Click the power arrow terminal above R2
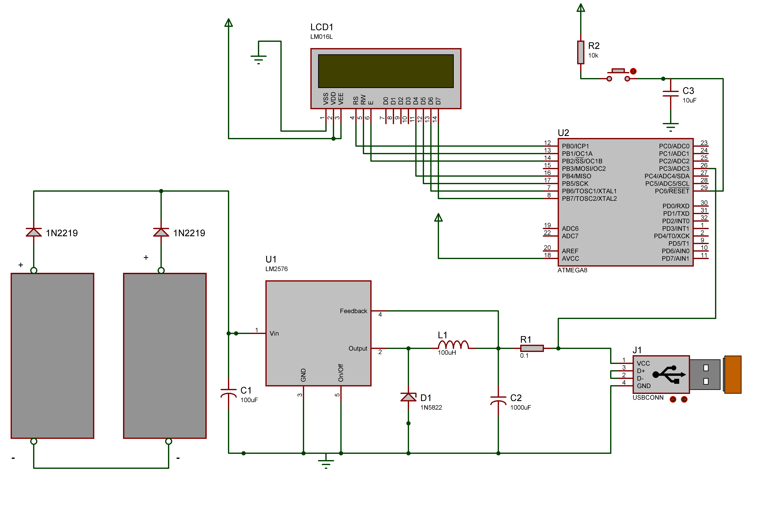This screenshot has width=757, height=532. (x=581, y=8)
